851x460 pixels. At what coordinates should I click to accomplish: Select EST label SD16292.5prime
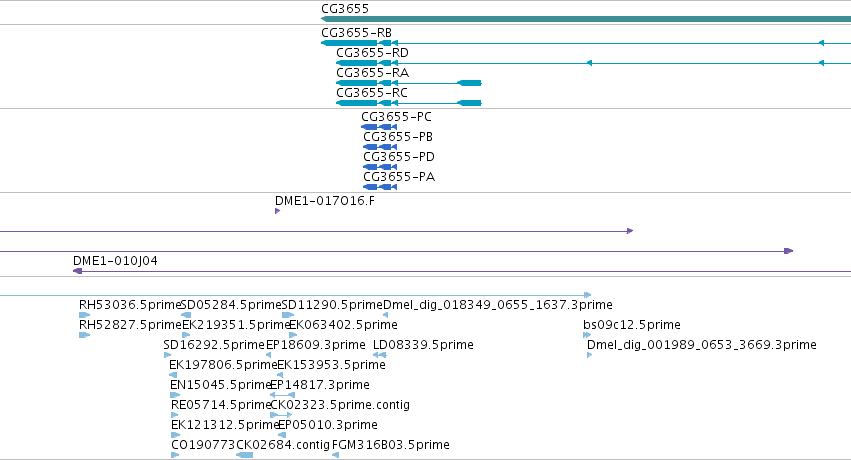tap(214, 345)
